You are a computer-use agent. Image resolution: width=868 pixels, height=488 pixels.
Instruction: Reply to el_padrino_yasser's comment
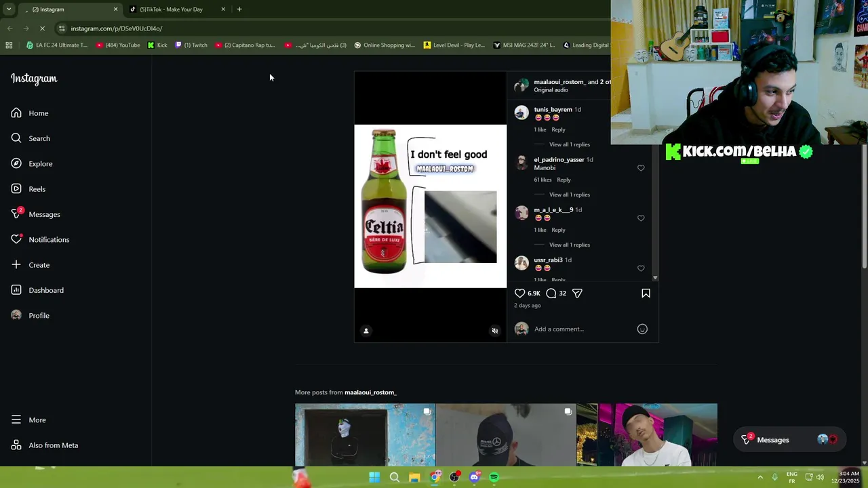(564, 180)
